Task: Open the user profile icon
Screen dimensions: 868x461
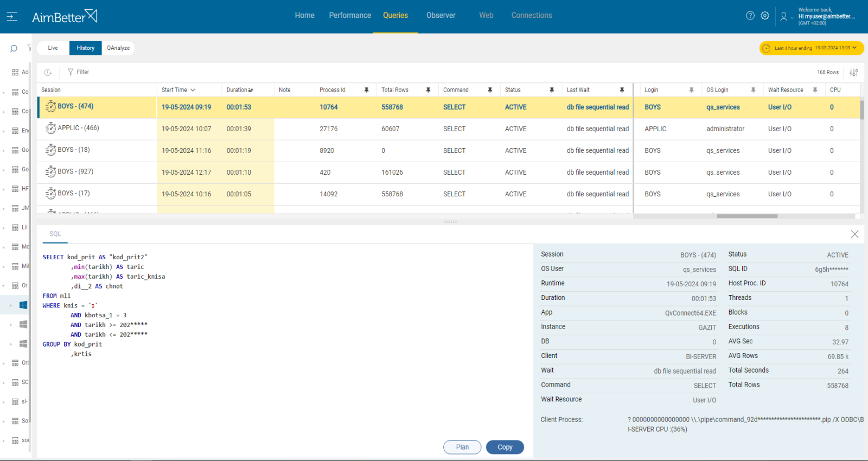Action: (784, 16)
